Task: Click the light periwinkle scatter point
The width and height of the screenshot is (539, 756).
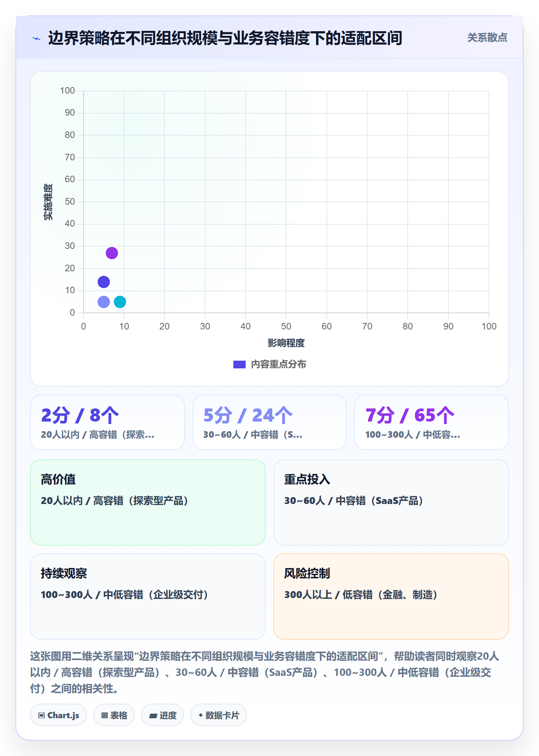Action: [x=104, y=302]
